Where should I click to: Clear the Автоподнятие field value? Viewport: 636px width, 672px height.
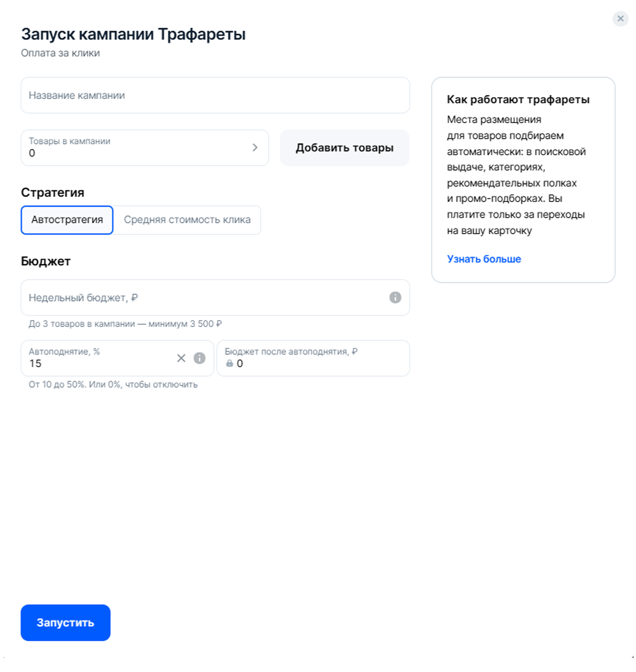181,358
